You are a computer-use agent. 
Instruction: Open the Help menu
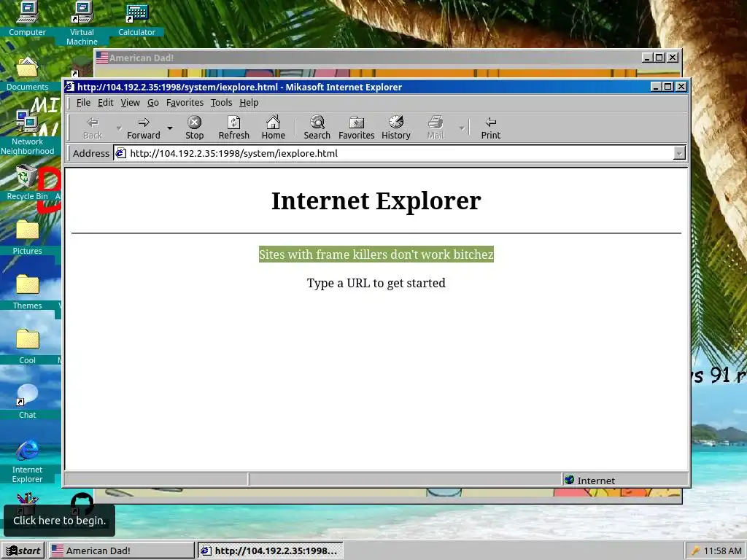(x=249, y=102)
